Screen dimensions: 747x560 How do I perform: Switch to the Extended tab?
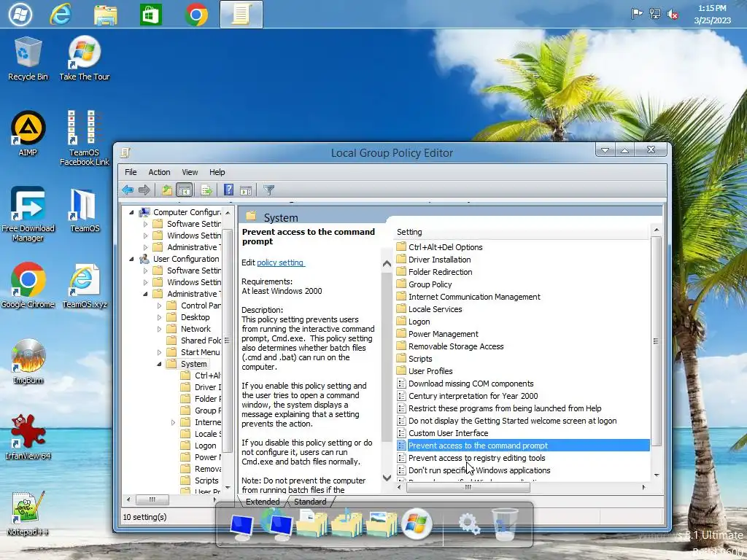(263, 502)
